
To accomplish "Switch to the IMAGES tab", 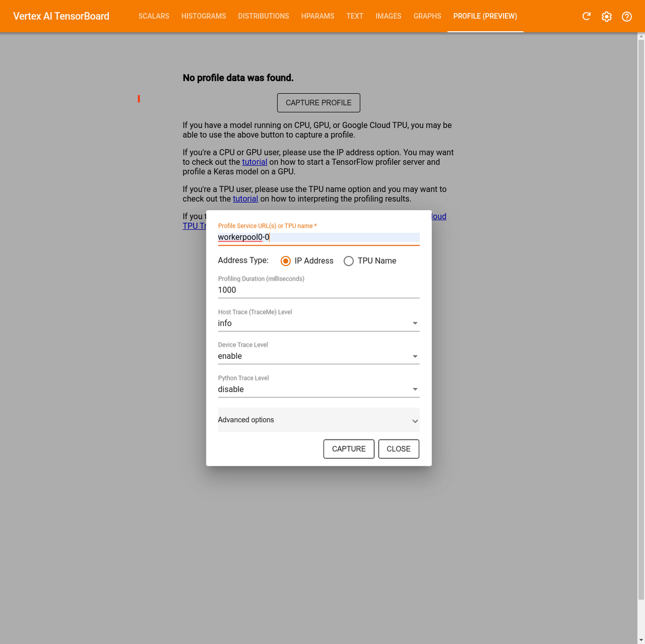I will point(388,16).
